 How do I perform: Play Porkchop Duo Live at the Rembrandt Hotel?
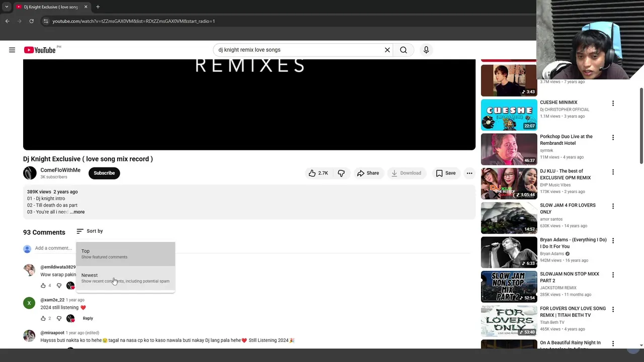[509, 149]
